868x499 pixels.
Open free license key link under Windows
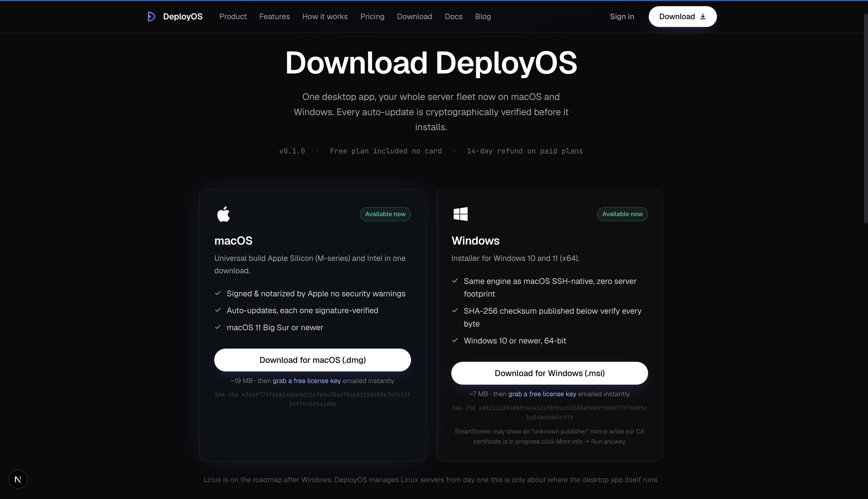[542, 394]
